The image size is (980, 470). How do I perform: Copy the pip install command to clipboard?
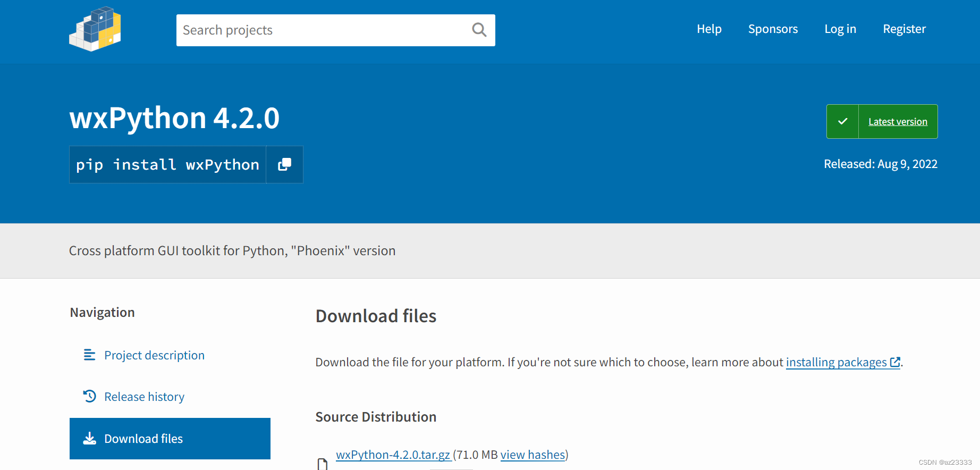tap(284, 165)
